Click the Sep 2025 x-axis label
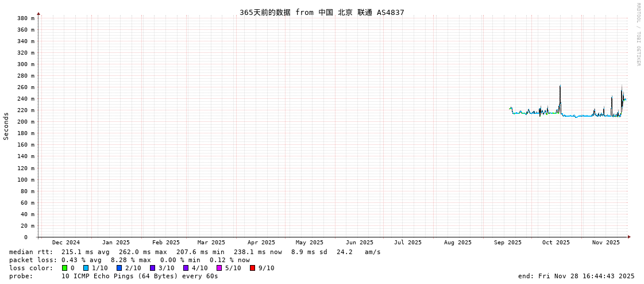644x284 pixels. [507, 243]
